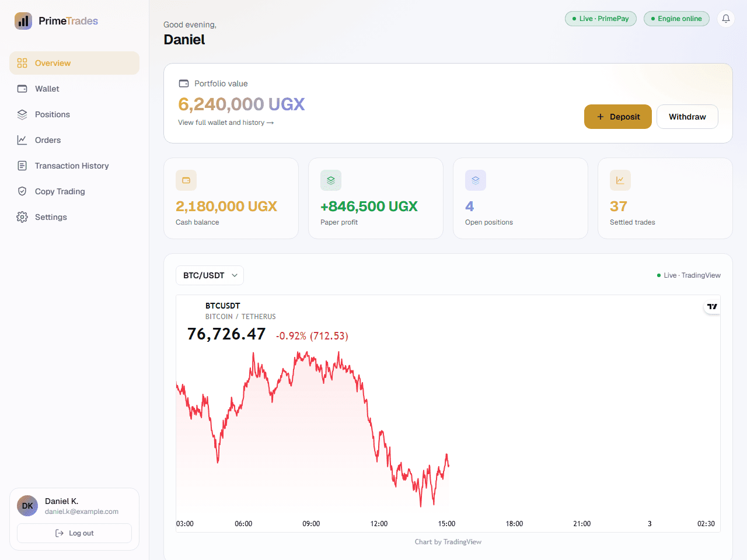Screen dimensions: 747x560
Task: Follow View full wallet and history link
Action: [x=226, y=123]
